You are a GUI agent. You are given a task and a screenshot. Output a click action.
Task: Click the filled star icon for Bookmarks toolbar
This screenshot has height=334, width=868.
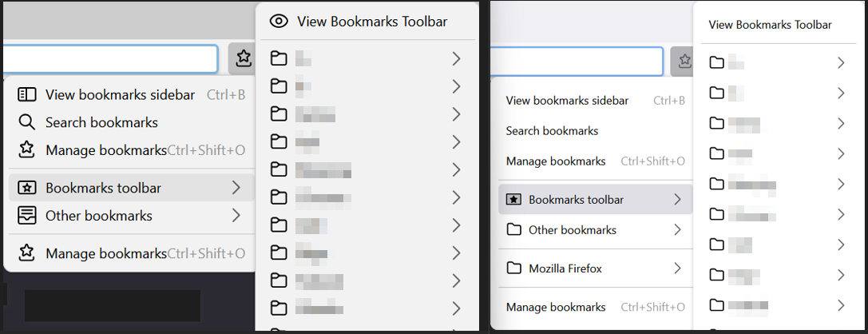click(x=513, y=200)
